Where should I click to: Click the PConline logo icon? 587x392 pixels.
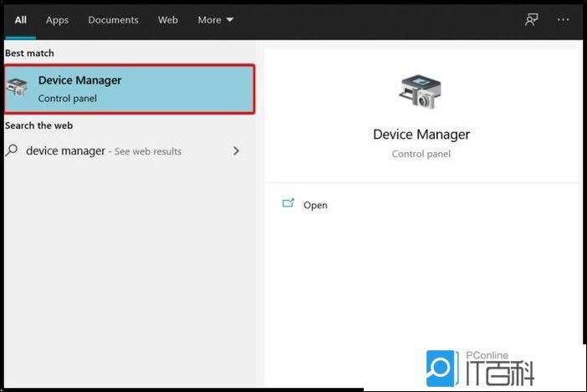point(442,369)
